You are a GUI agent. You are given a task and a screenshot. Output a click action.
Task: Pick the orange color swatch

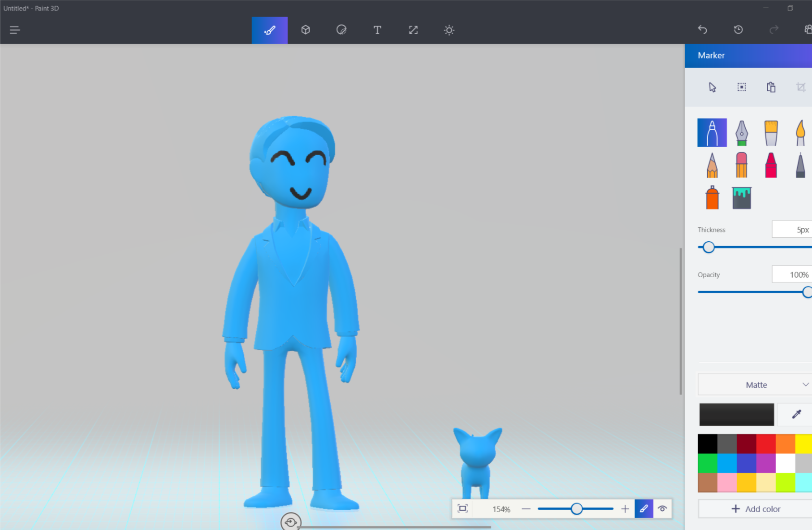785,444
